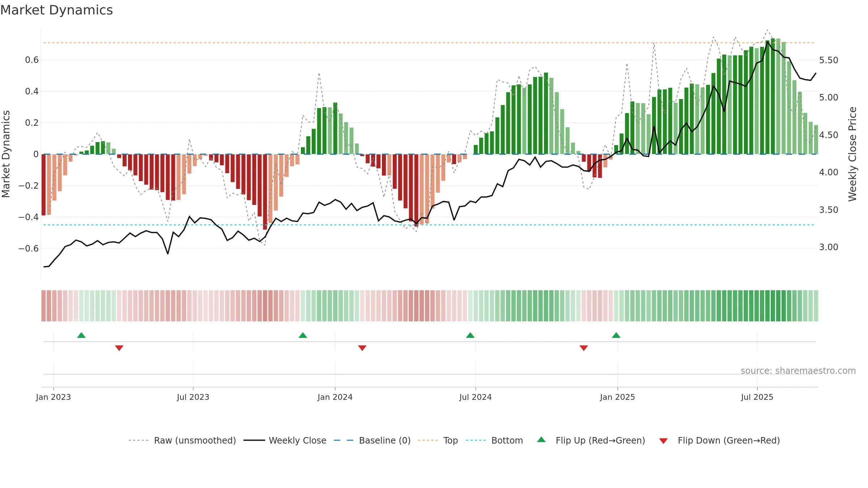Image resolution: width=868 pixels, height=488 pixels.
Task: Click the Market Dynamics chart title
Action: [x=57, y=10]
